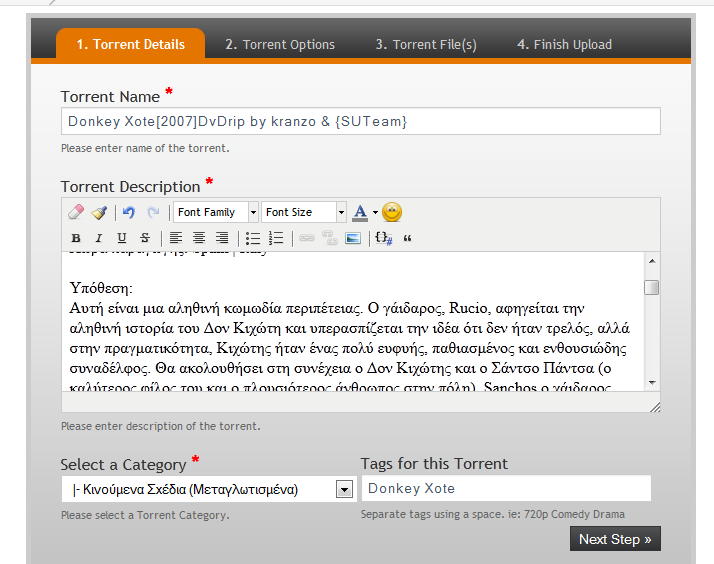The height and width of the screenshot is (564, 714).
Task: Click the insert link chain icon
Action: click(307, 238)
